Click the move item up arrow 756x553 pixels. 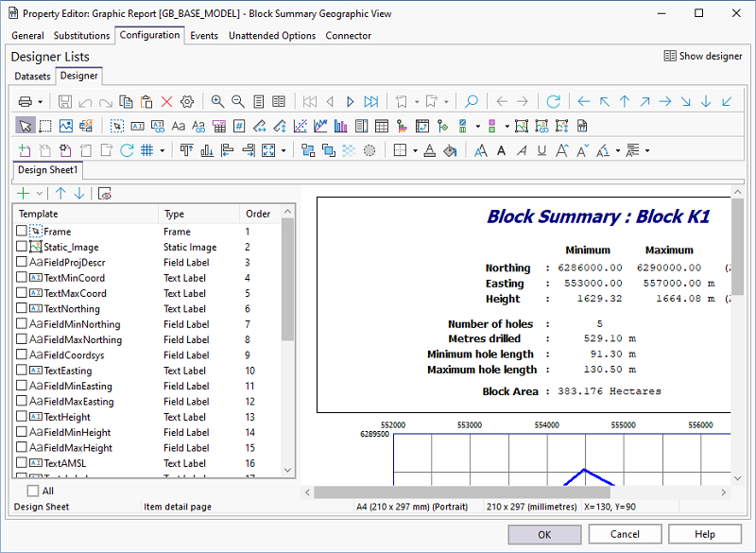point(60,193)
